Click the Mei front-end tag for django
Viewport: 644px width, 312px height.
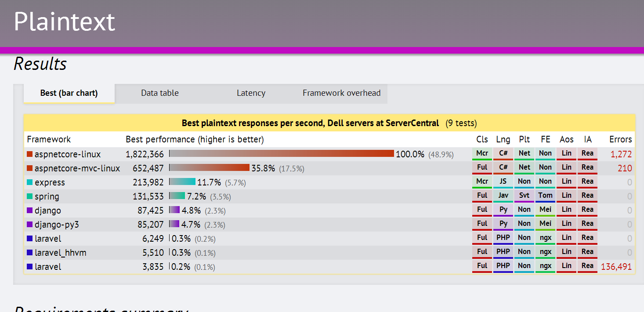(x=545, y=210)
